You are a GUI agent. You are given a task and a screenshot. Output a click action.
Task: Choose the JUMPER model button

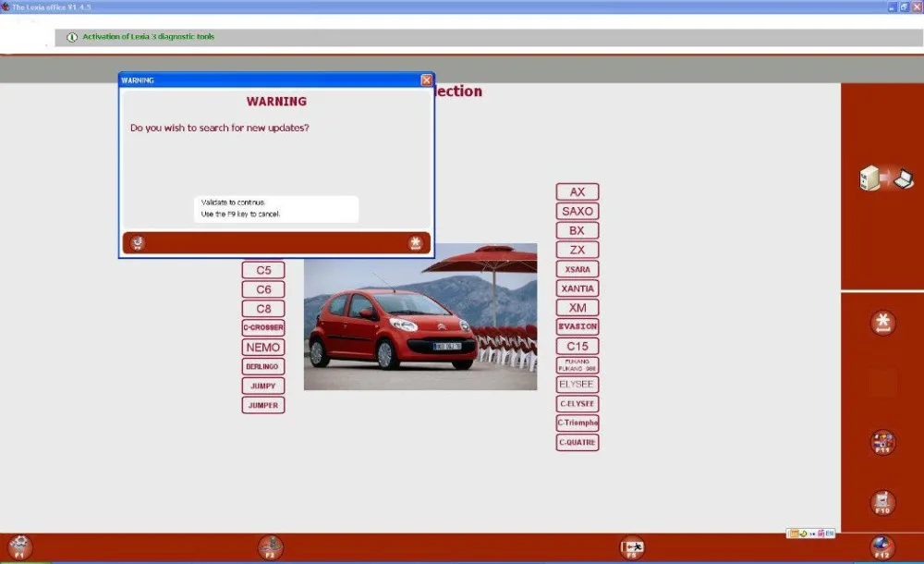(x=262, y=404)
